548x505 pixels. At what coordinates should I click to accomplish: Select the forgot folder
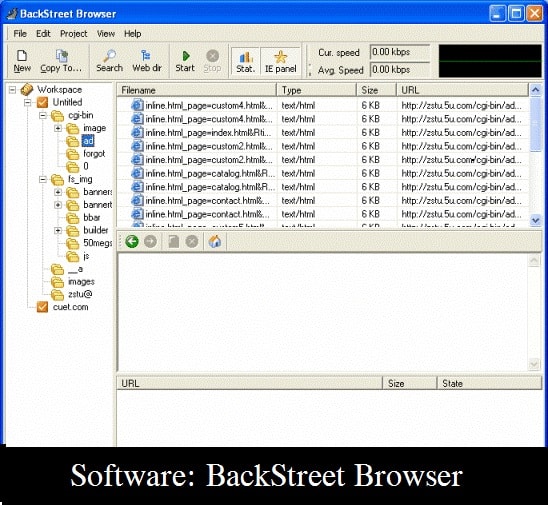click(94, 153)
